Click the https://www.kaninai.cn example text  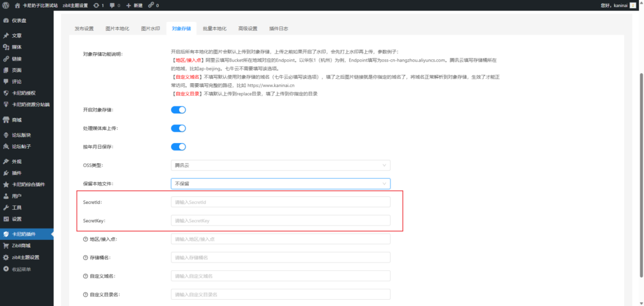[270, 86]
